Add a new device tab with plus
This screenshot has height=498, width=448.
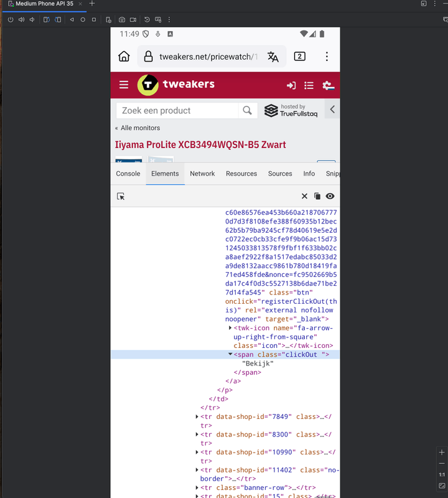(x=92, y=4)
